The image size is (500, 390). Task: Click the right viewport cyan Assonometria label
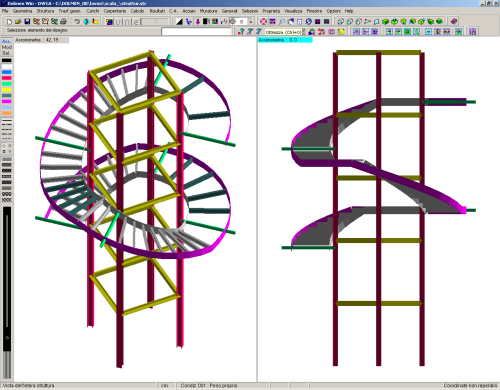point(285,40)
